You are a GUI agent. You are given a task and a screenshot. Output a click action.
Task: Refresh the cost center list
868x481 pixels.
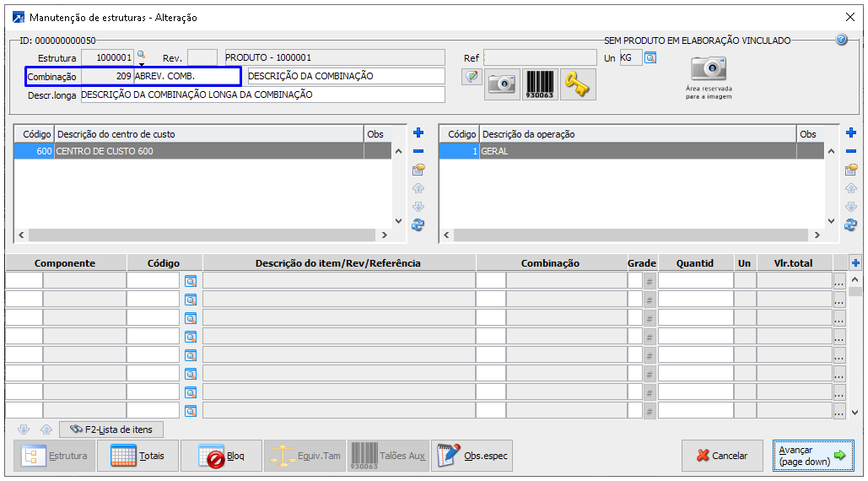pos(418,224)
